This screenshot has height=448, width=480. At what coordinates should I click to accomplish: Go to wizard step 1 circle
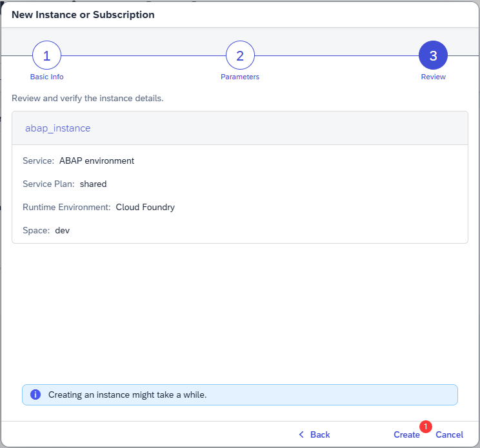click(x=47, y=55)
